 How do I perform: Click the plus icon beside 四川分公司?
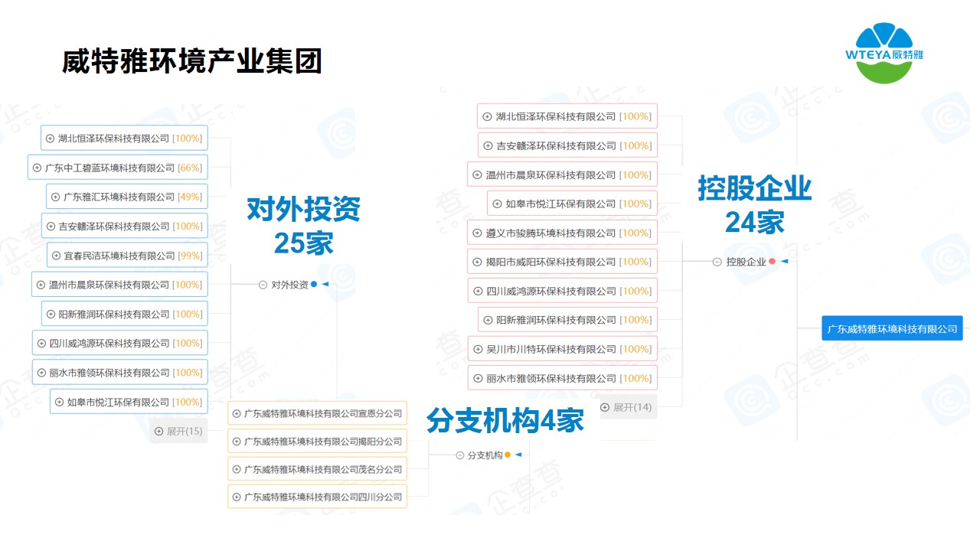tap(236, 497)
